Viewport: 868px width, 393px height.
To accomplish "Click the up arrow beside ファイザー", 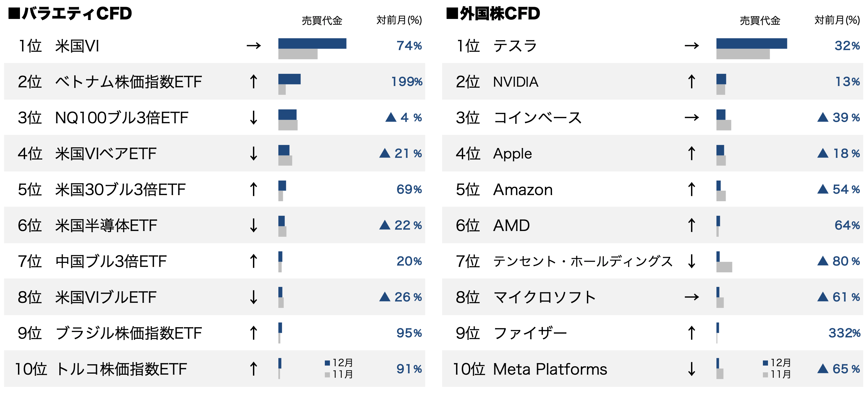I will point(692,333).
